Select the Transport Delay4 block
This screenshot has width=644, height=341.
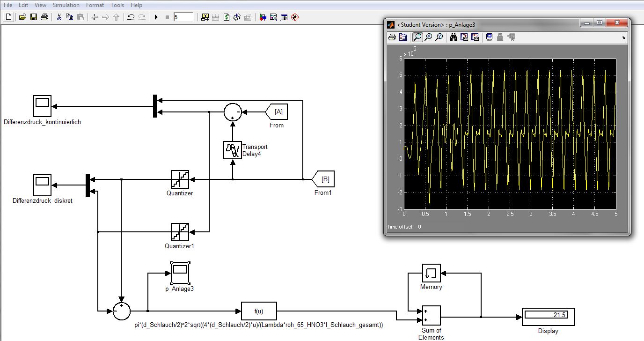point(232,150)
